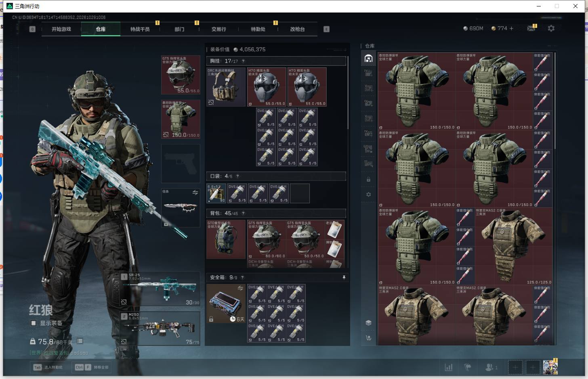Click the plus icon beside 774 currency
This screenshot has width=588, height=379.
coord(511,28)
